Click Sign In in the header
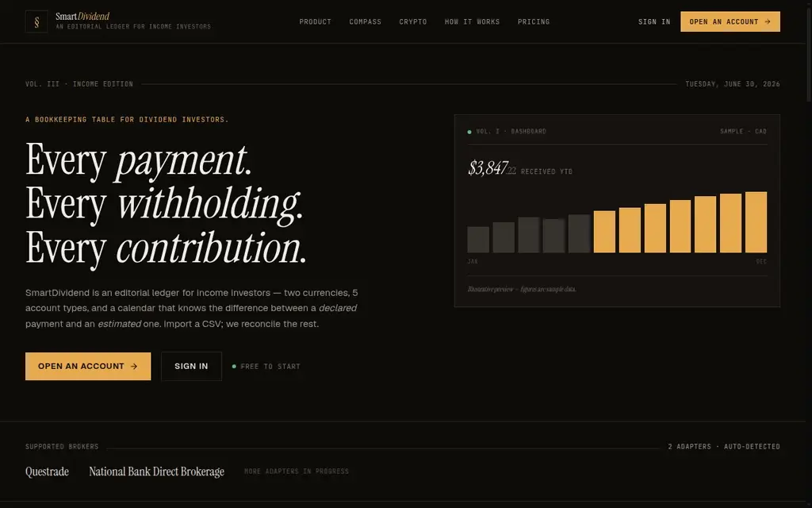This screenshot has height=508, width=812. 654,21
